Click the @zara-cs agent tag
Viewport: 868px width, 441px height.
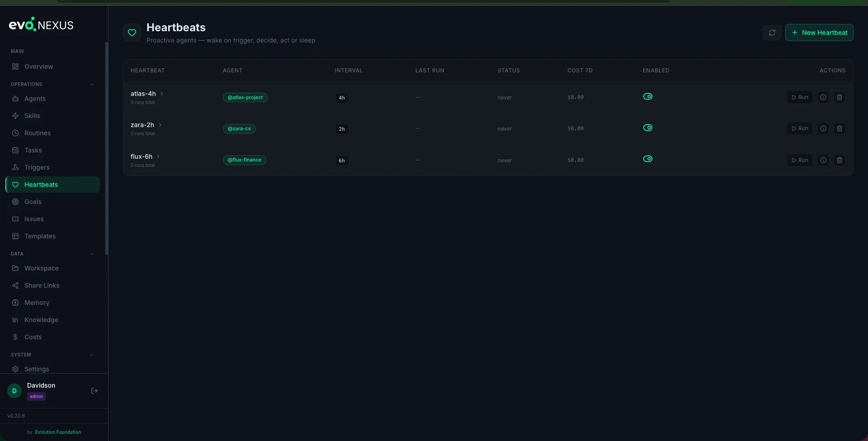pos(239,129)
